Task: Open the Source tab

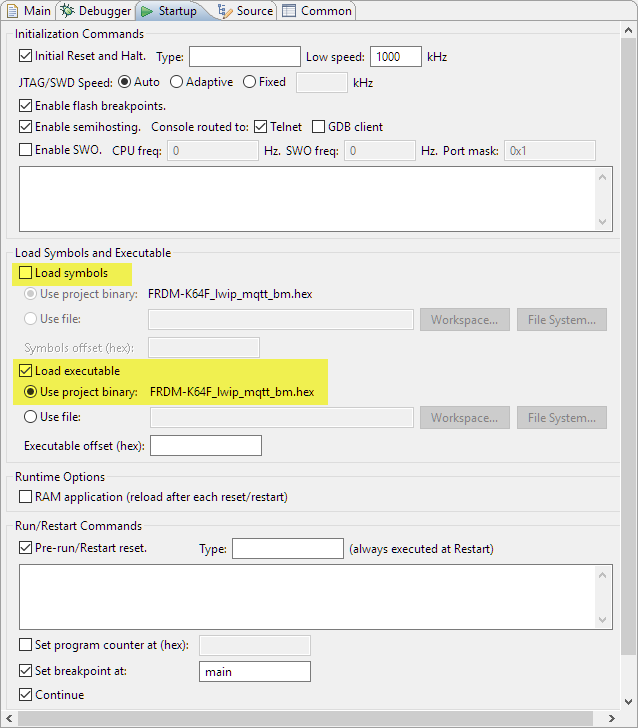Action: tap(246, 11)
